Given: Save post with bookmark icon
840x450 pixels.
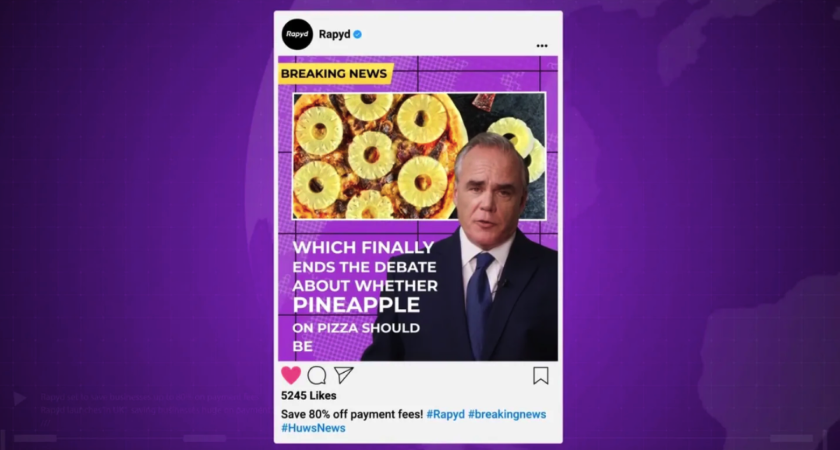Looking at the screenshot, I should 541,376.
